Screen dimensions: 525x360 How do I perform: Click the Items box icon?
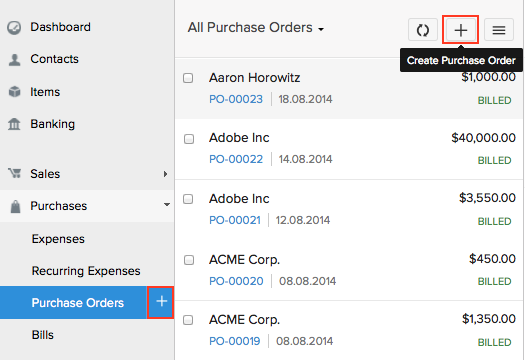[x=14, y=91]
